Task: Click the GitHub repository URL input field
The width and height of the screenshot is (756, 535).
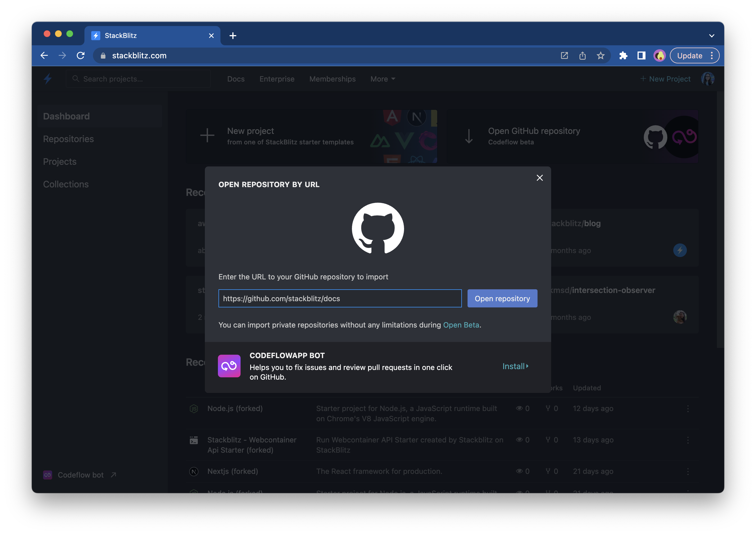Action: coord(339,298)
